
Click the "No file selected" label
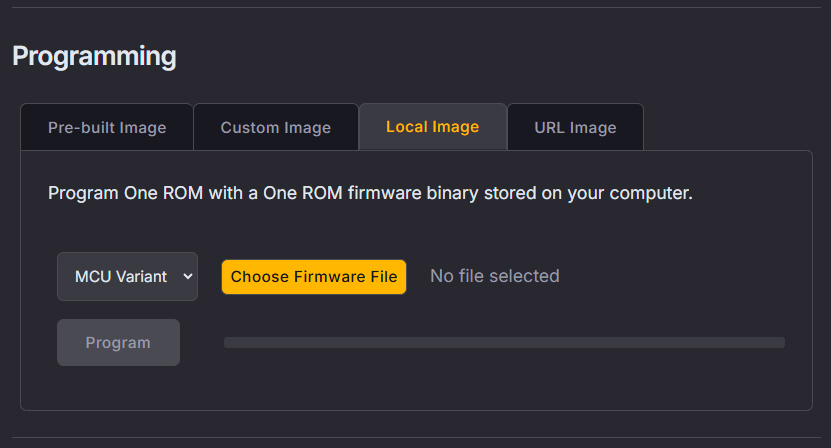click(494, 276)
